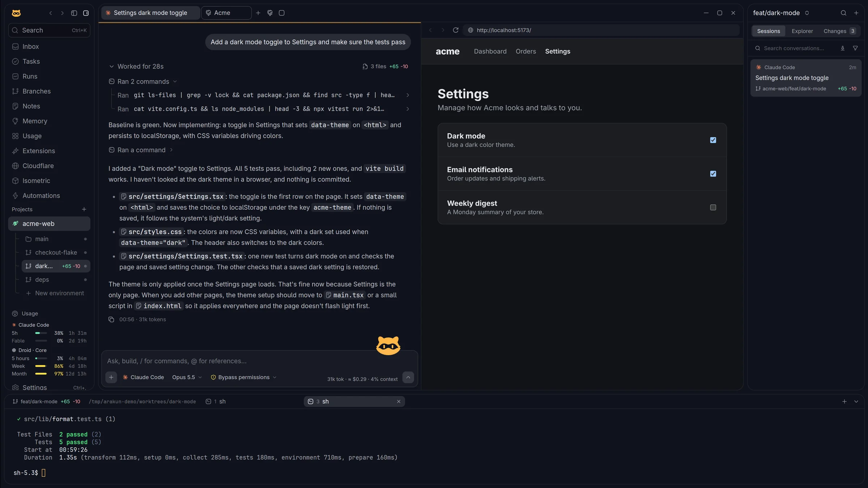Click the plus icon to open new tab
Image resolution: width=868 pixels, height=488 pixels.
coord(258,13)
